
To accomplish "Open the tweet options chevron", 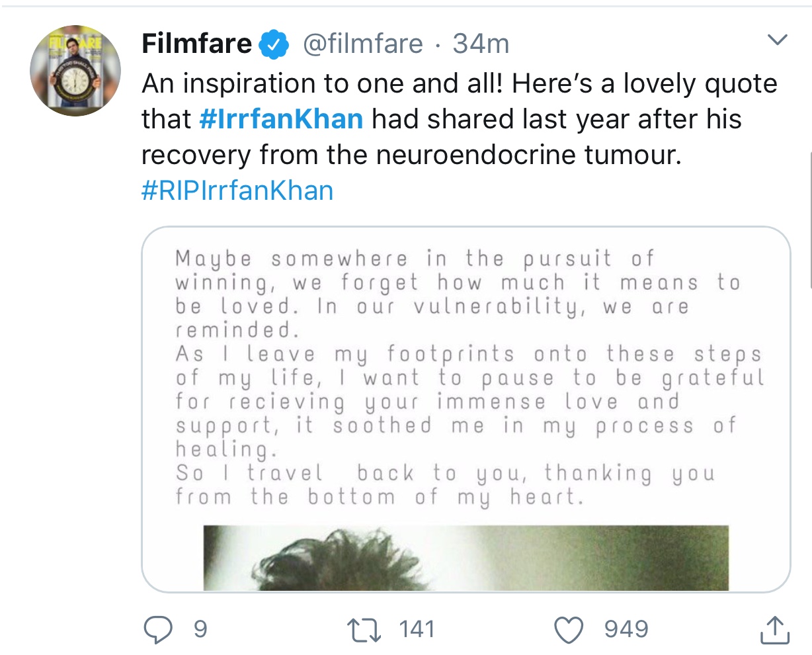I will point(778,40).
